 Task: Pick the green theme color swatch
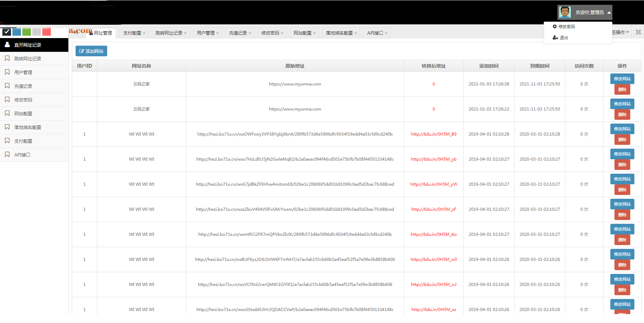[26, 32]
